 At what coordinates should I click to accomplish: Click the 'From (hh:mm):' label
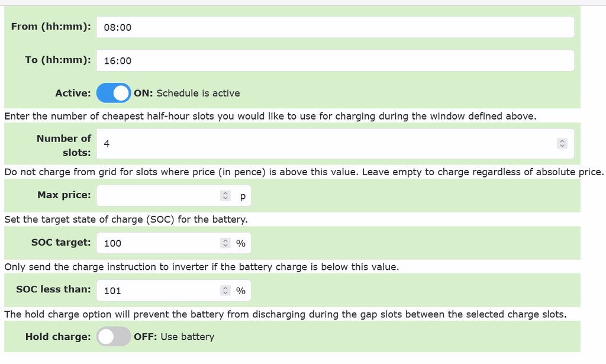51,27
